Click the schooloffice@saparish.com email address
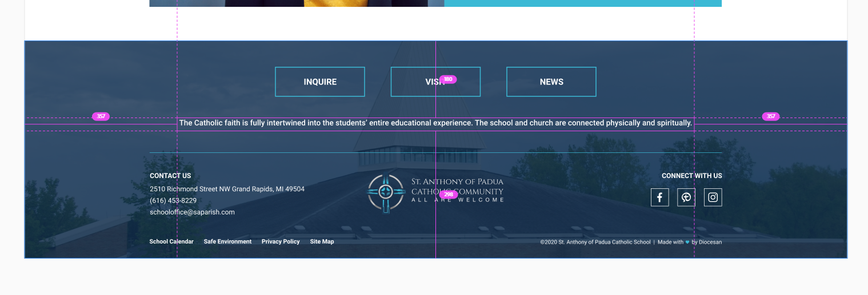Screen dimensions: 868x295 [x=192, y=212]
